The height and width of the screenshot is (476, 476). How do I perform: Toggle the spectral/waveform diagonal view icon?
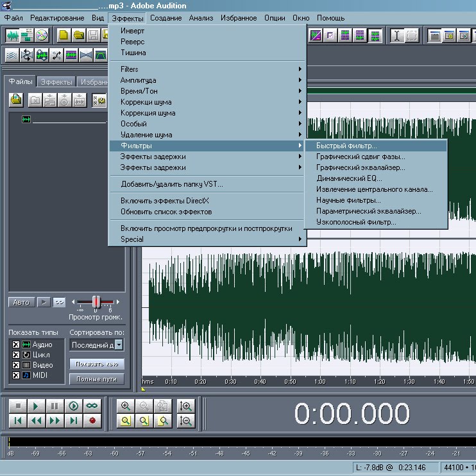[x=316, y=35]
